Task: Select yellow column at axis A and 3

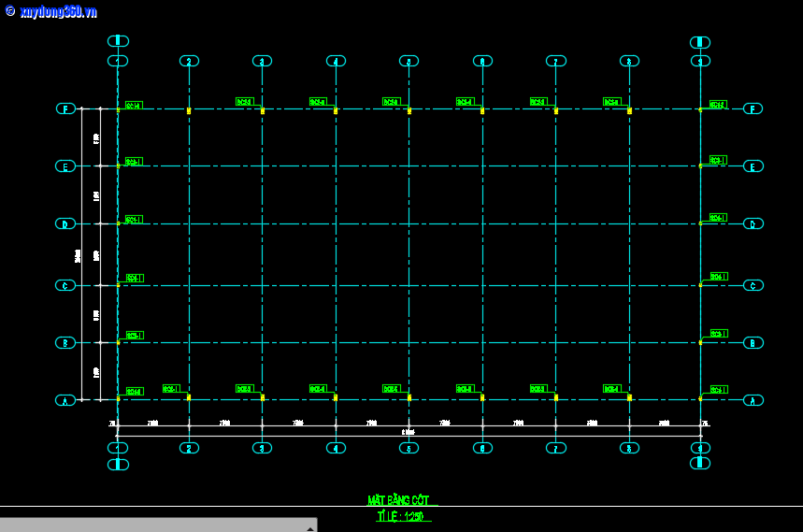Action: (x=262, y=397)
